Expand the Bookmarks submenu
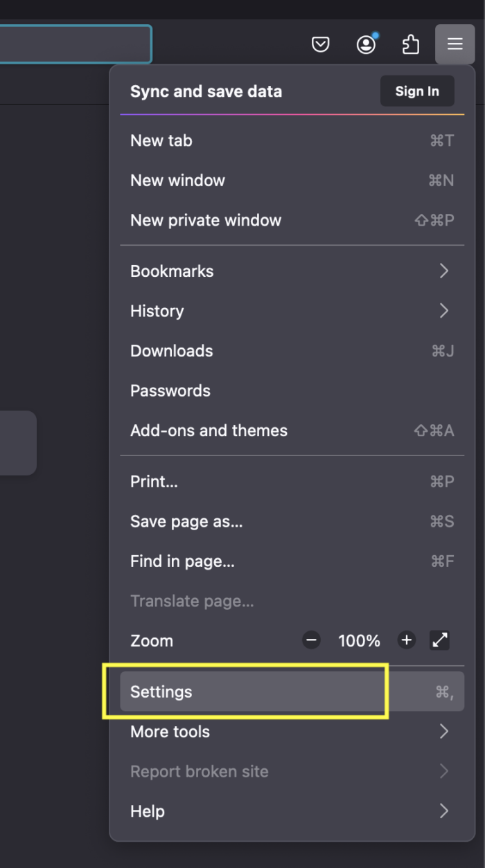This screenshot has height=868, width=485. [172, 271]
